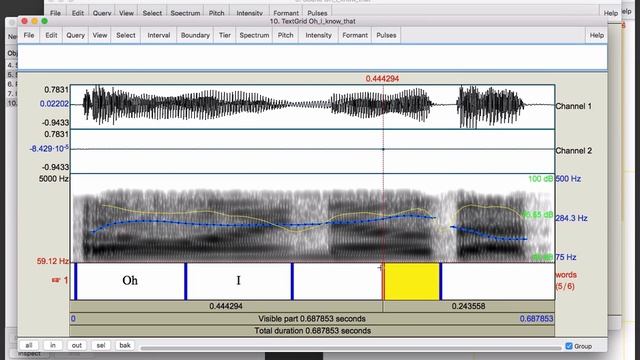The image size is (640, 360).
Task: Click inside the spectrogram display
Action: (x=312, y=218)
